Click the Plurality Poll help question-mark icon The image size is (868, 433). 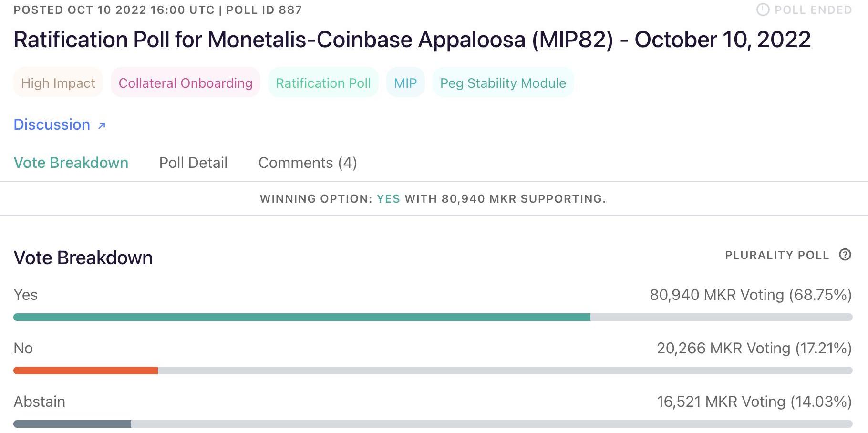[x=845, y=255]
